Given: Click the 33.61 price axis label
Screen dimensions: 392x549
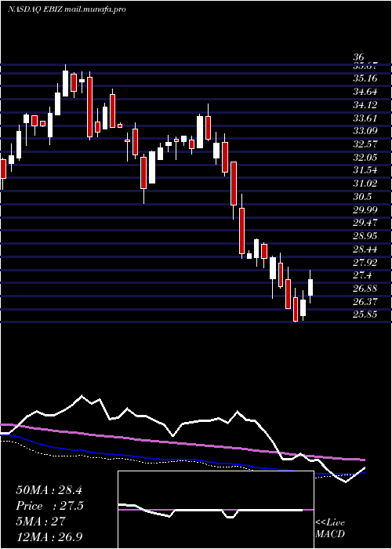Looking at the screenshot, I should point(365,118).
